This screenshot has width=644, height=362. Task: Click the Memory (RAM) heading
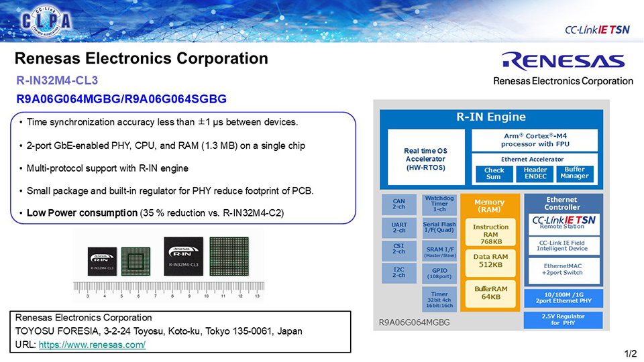point(489,206)
